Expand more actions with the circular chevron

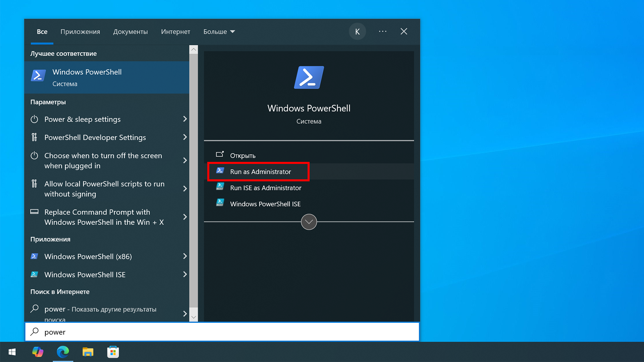coord(309,222)
